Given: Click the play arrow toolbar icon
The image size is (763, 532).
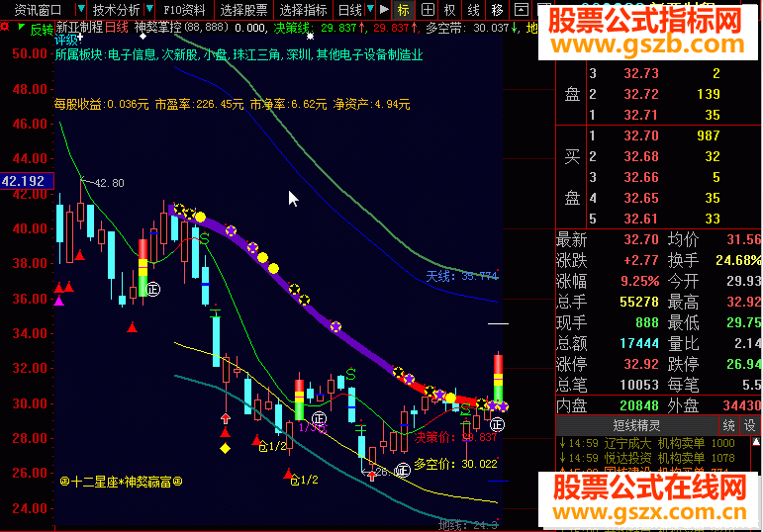Looking at the screenshot, I should 384,9.
